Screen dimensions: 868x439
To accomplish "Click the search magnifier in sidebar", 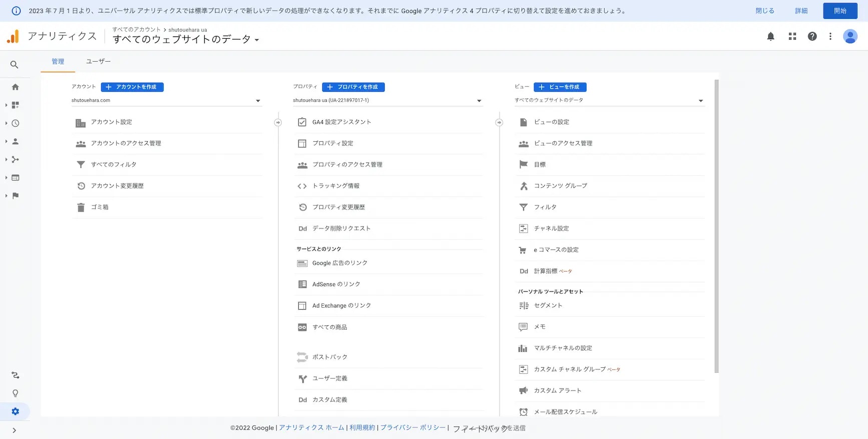I will click(x=15, y=65).
